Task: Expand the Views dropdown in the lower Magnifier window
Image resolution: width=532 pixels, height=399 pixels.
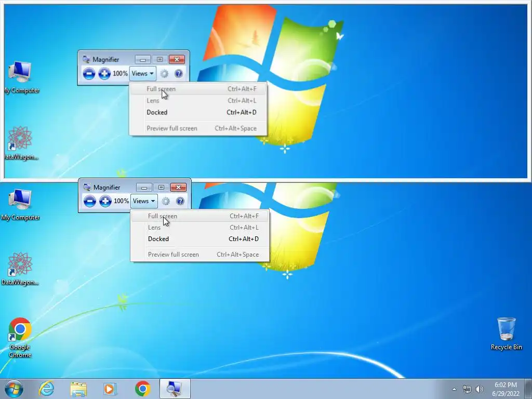Action: [x=144, y=201]
